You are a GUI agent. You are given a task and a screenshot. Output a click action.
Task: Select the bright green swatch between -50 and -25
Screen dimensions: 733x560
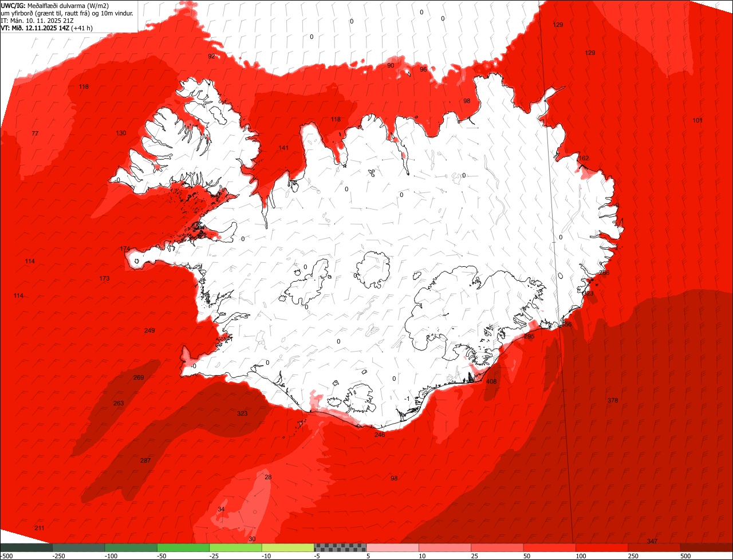tap(183, 547)
